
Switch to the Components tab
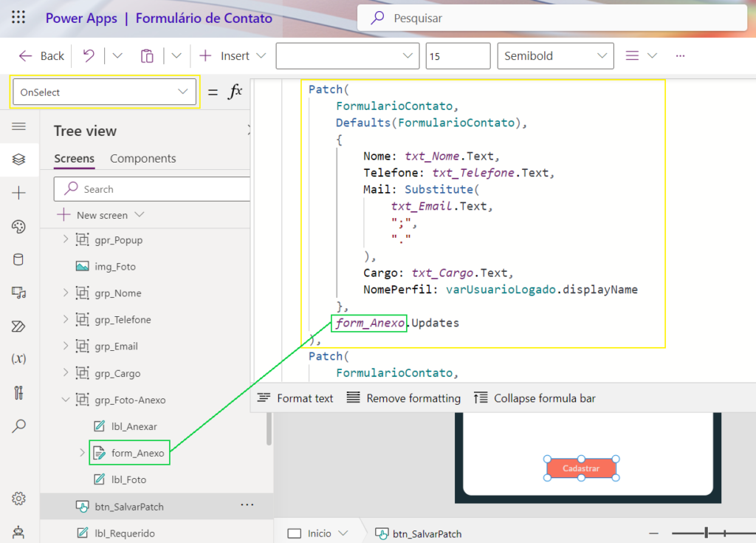[142, 158]
